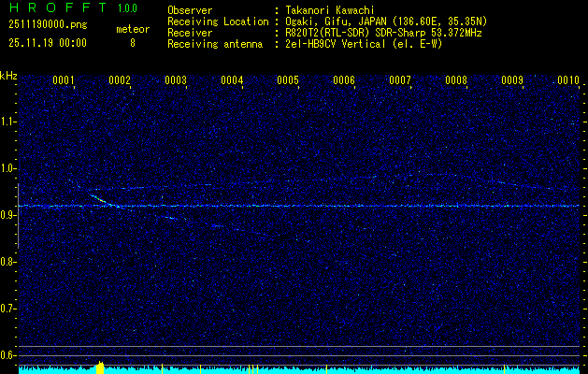This screenshot has width=588, height=374.
Task: Click the 0002 minute marker
Action: [120, 80]
